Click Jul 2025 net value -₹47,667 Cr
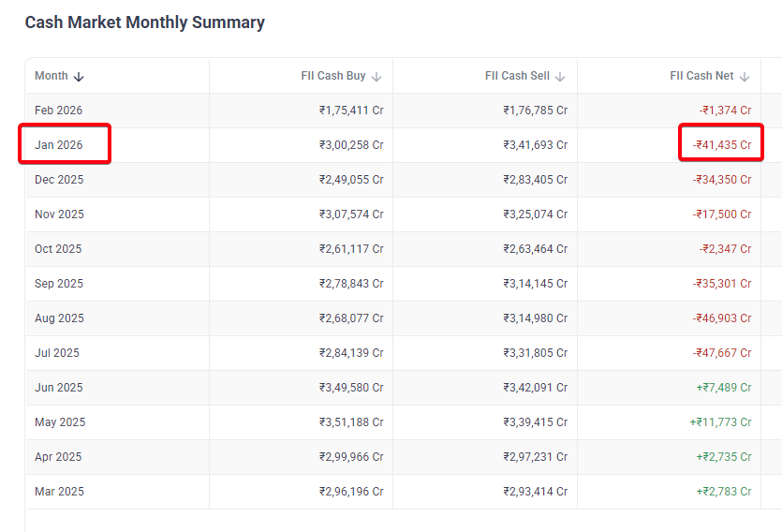 pyautogui.click(x=722, y=353)
